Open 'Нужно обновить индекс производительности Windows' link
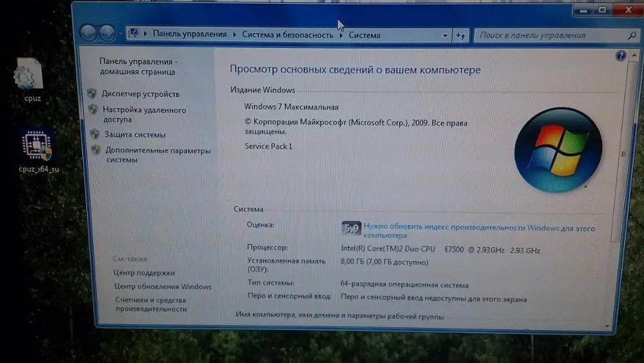 (x=479, y=231)
